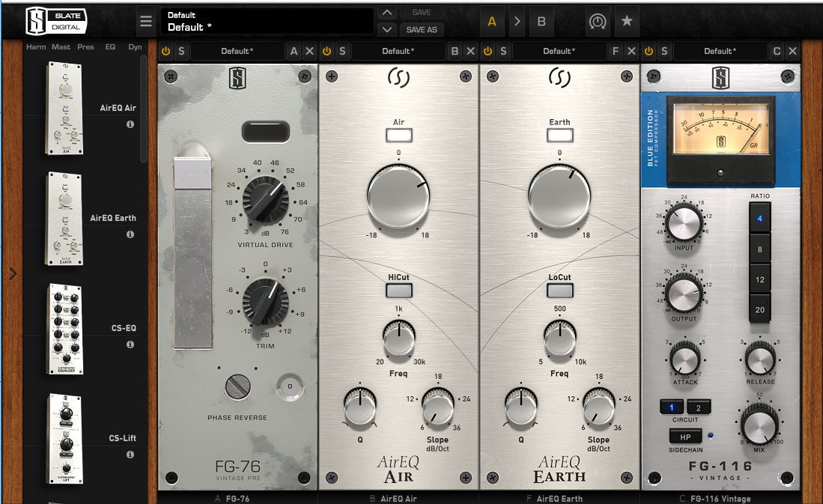Screen dimensions: 823x504
Task: Select next preset with down chevron
Action: tap(387, 30)
